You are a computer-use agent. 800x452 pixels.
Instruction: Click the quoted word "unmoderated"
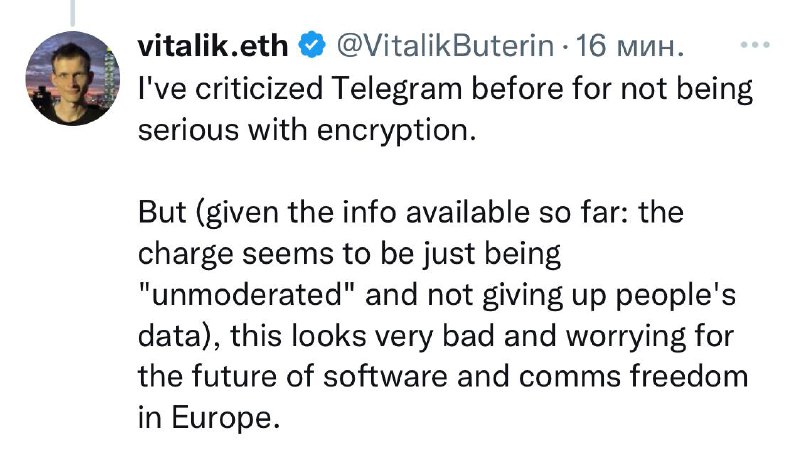pyautogui.click(x=247, y=295)
